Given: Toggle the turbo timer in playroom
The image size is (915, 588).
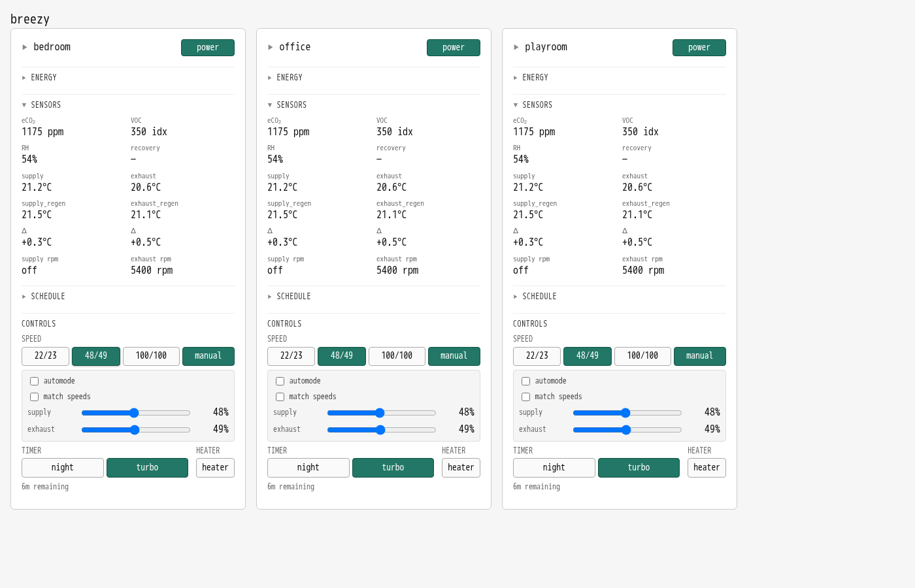Looking at the screenshot, I should tap(639, 468).
